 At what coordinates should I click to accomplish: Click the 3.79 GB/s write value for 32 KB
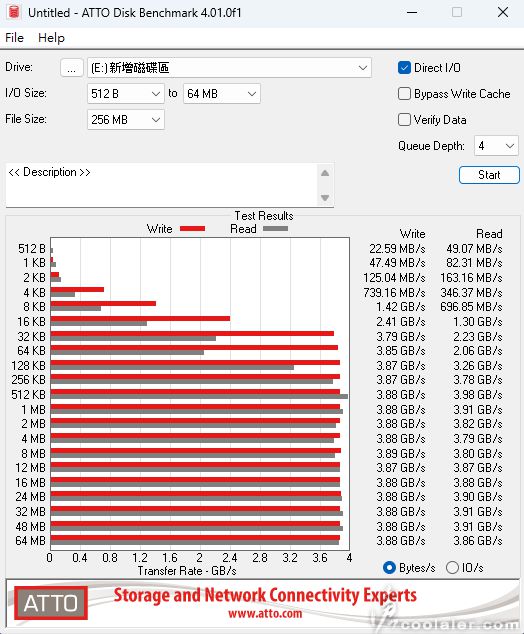(x=401, y=336)
